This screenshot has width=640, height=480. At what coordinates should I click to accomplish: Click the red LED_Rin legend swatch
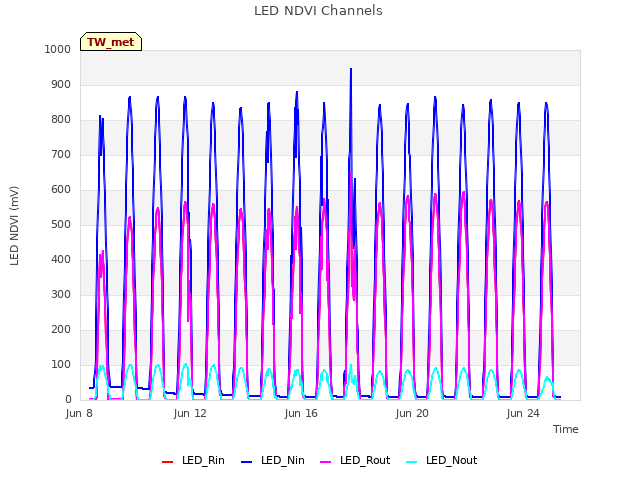(167, 462)
